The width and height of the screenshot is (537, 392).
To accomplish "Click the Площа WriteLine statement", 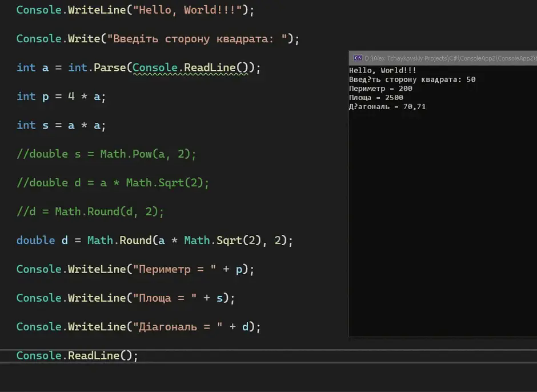I will pos(126,298).
